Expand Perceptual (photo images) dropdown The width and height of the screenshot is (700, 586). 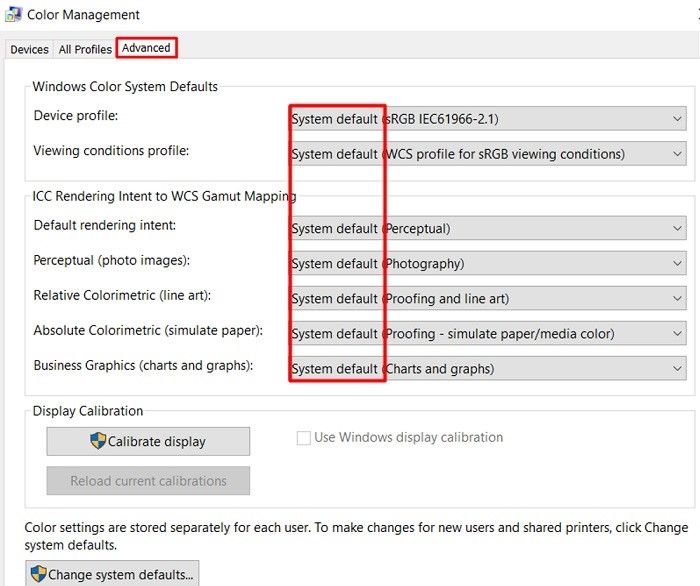pos(487,264)
